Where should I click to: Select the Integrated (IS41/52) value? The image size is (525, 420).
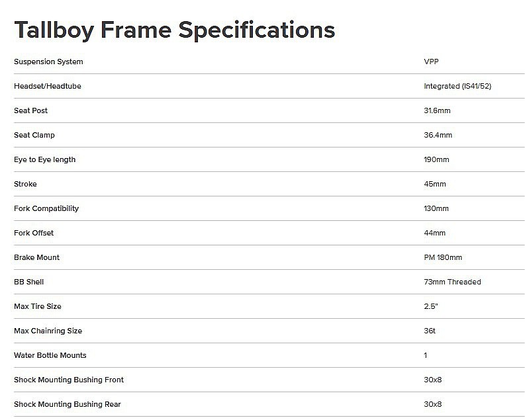pyautogui.click(x=457, y=86)
